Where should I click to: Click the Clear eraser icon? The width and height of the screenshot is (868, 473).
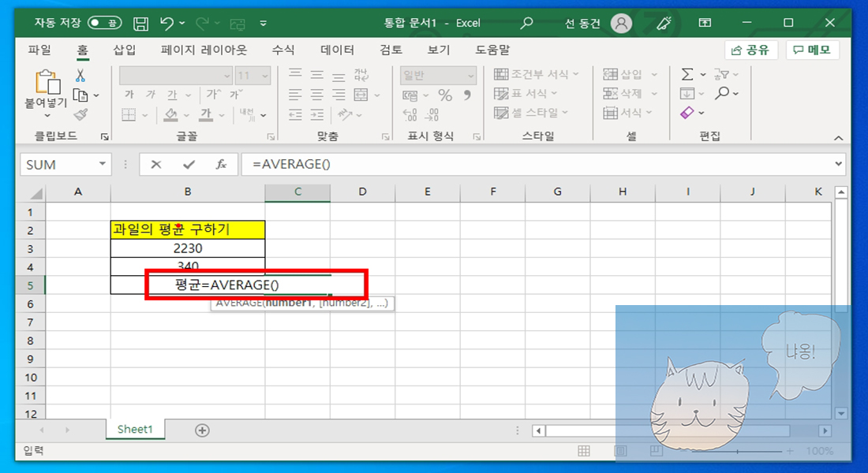(687, 113)
